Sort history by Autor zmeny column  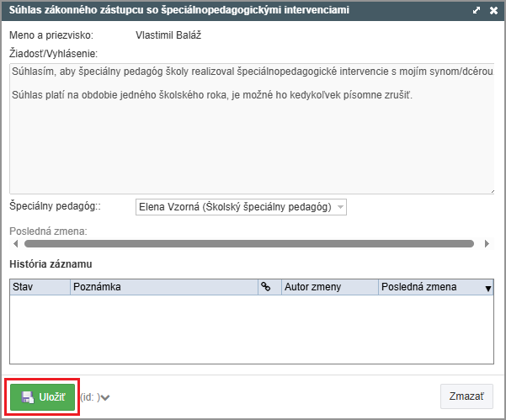pyautogui.click(x=329, y=287)
